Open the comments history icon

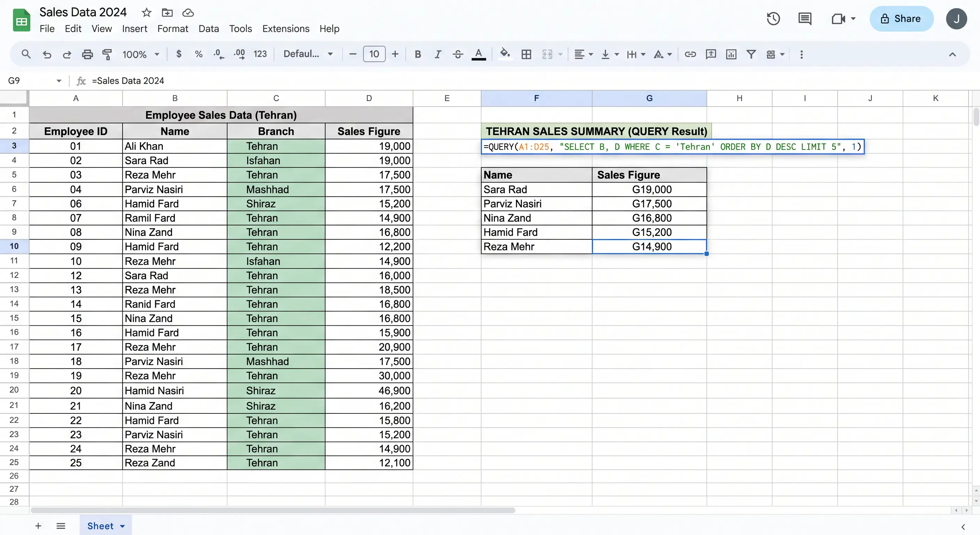tap(805, 19)
